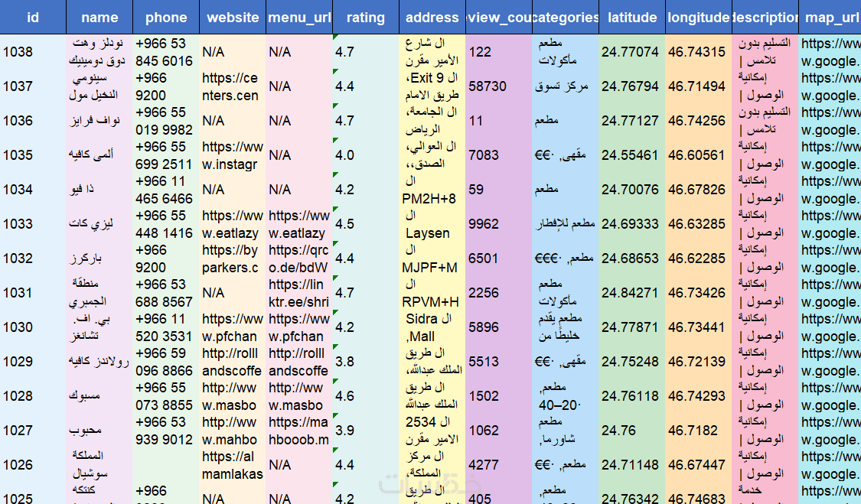Screen dimensions: 861x504
Task: Click the id cell 1030
Action: pyautogui.click(x=33, y=327)
